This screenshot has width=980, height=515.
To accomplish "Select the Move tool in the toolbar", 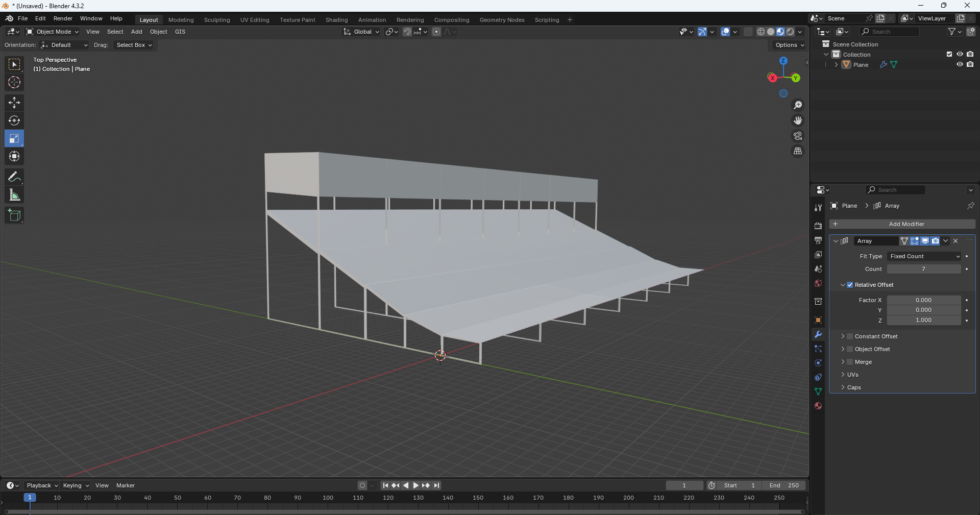I will pyautogui.click(x=14, y=103).
